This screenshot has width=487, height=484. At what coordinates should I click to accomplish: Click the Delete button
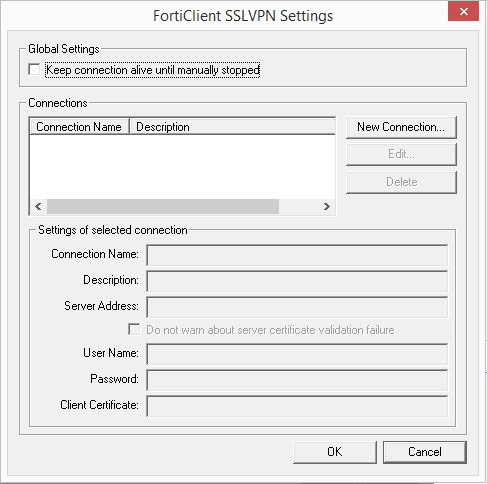pyautogui.click(x=401, y=182)
